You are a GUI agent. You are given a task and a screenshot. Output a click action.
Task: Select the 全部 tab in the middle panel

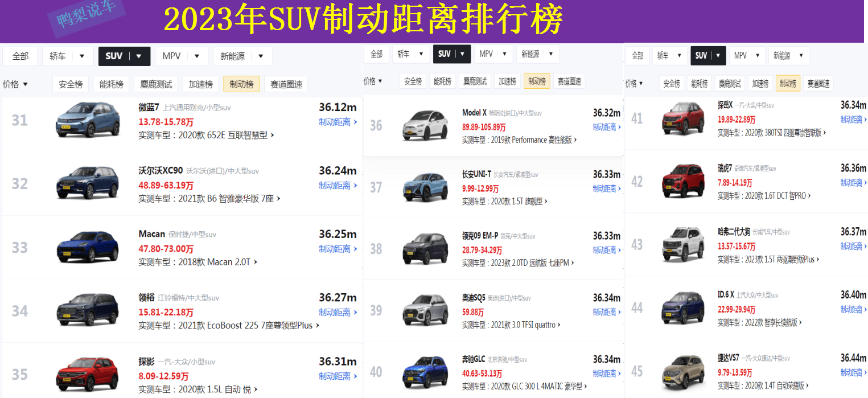click(377, 54)
